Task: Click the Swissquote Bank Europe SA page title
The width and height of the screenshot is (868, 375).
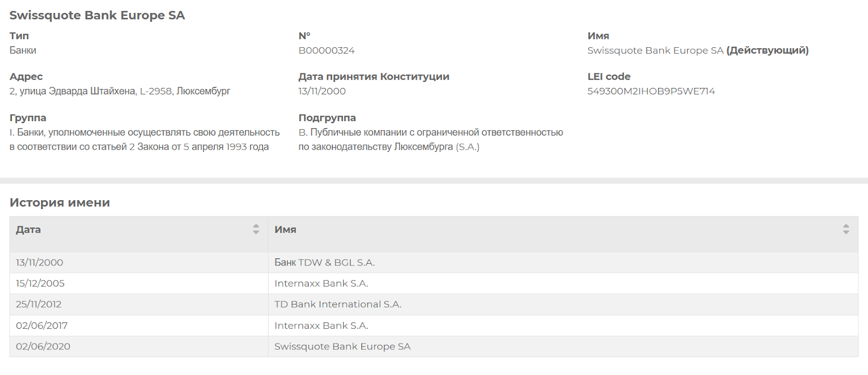Action: point(97,15)
